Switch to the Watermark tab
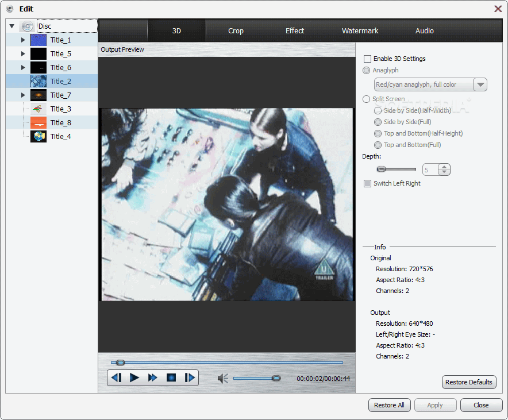This screenshot has height=420, width=508. point(360,31)
